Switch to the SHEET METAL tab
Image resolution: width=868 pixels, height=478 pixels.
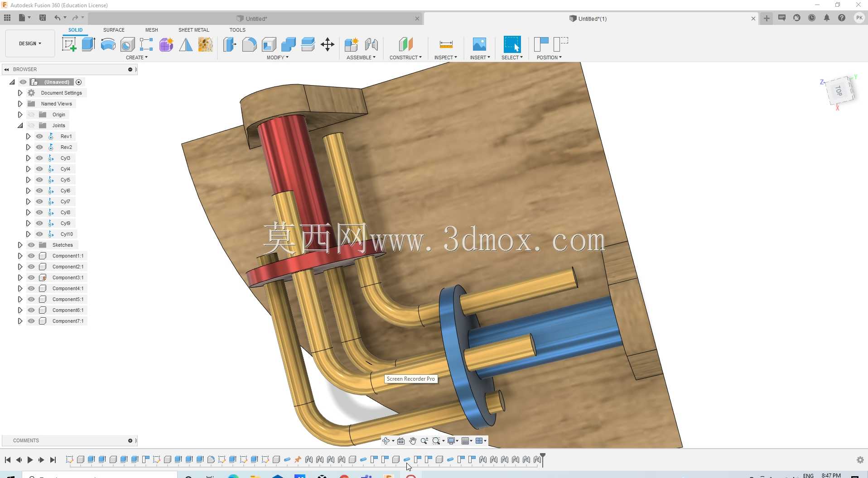coord(193,30)
